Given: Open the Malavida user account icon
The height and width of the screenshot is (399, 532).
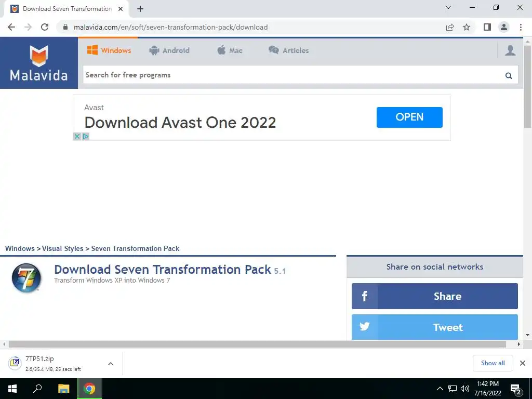Looking at the screenshot, I should click(510, 50).
